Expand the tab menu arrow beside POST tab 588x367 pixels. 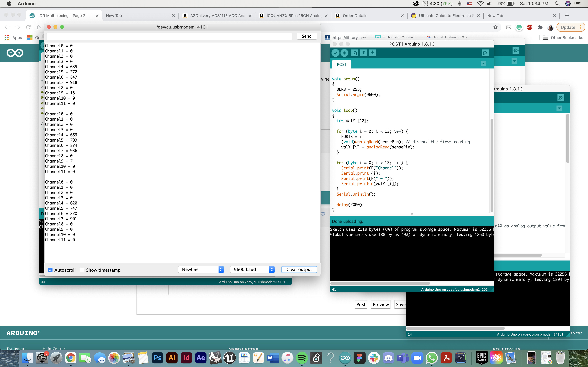tap(483, 64)
